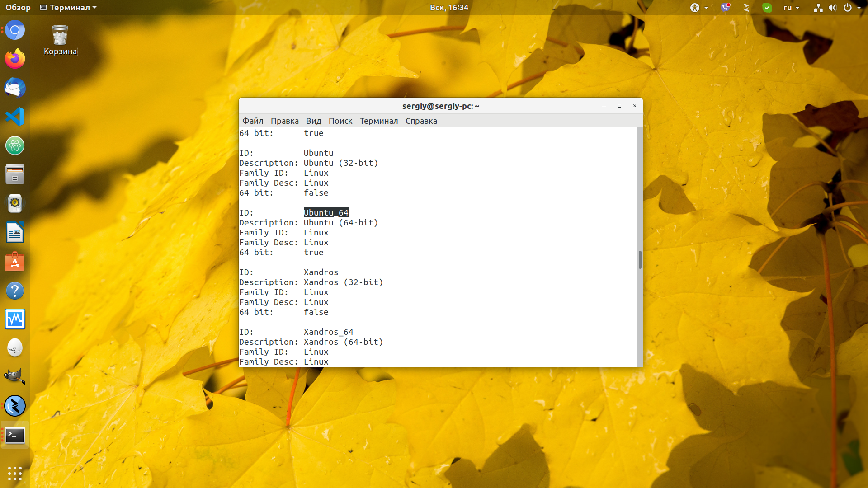
Task: Open the egg timer app icon
Action: pyautogui.click(x=15, y=348)
